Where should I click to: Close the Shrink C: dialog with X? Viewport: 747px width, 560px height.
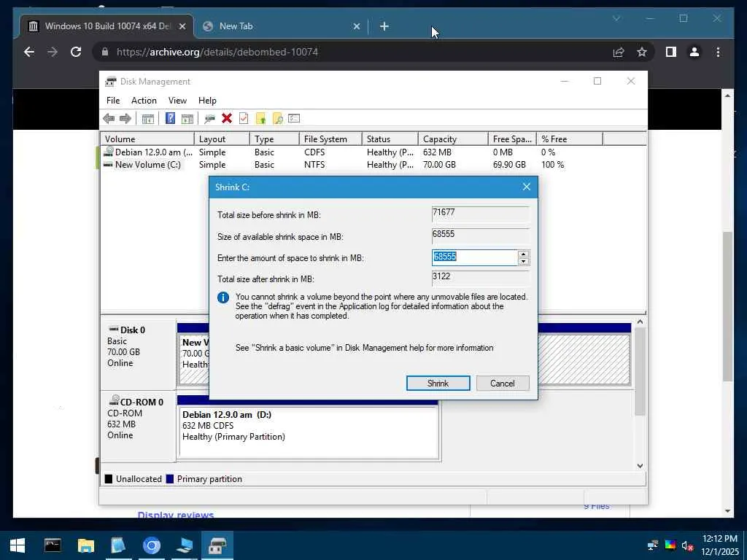pyautogui.click(x=527, y=187)
